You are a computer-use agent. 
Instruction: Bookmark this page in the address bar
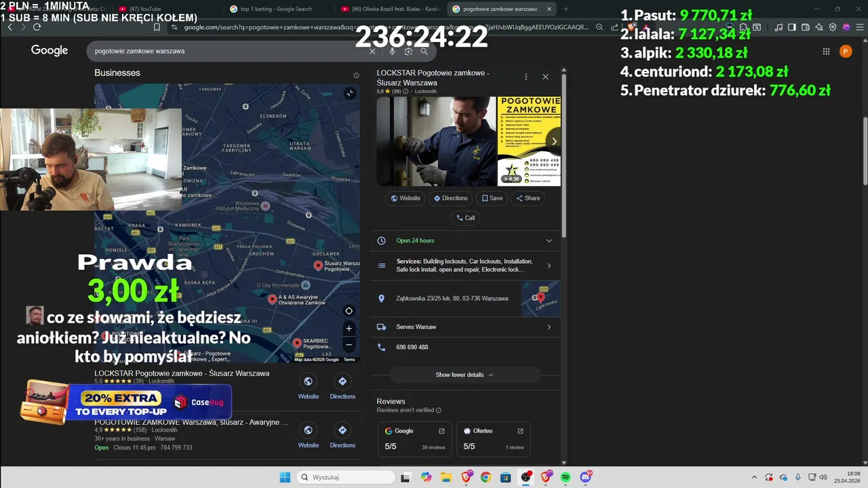pos(157,27)
